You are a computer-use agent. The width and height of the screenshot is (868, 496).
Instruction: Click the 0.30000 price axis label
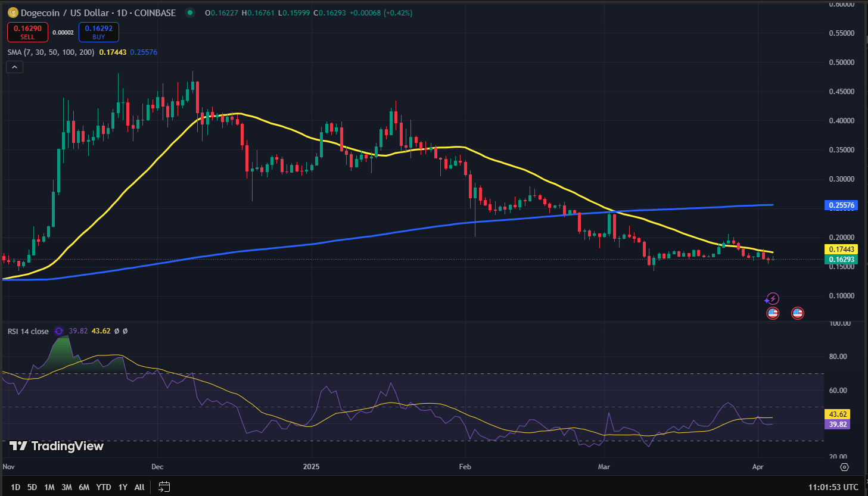pyautogui.click(x=842, y=179)
